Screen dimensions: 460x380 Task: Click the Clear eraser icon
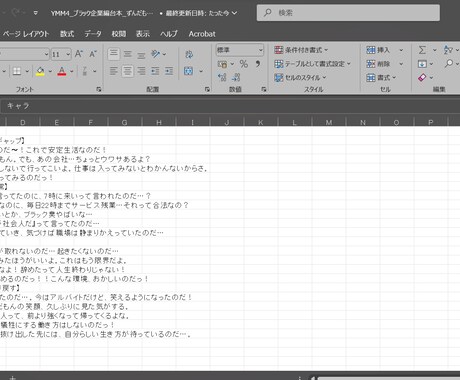pyautogui.click(x=422, y=78)
